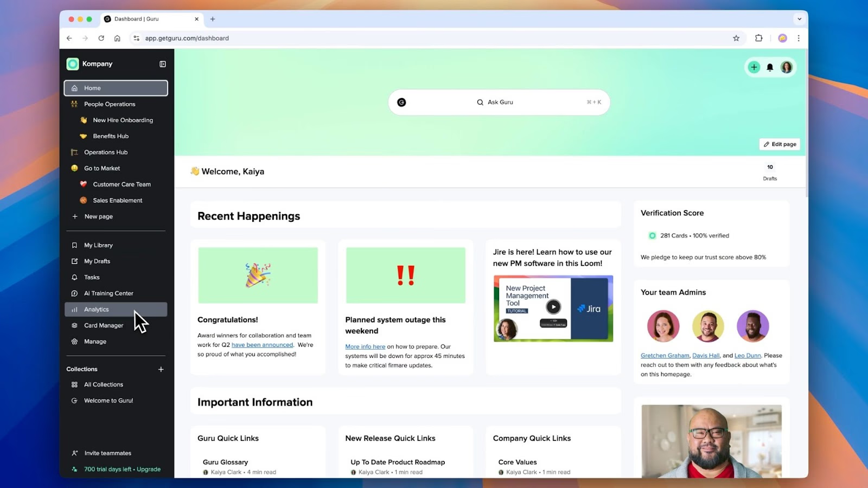Add a new collection with plus icon
868x488 pixels.
[161, 369]
